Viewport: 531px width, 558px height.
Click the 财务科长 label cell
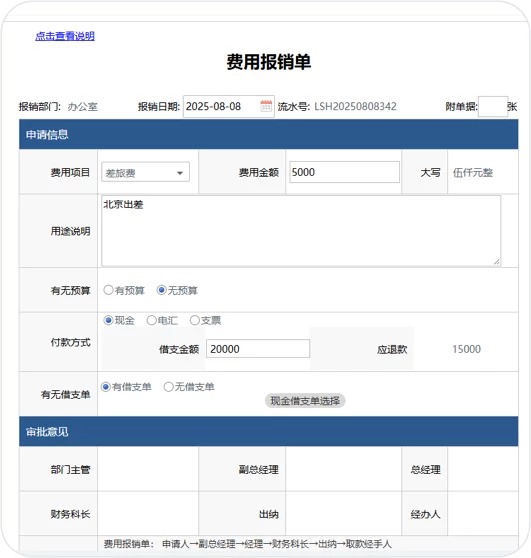point(58,514)
